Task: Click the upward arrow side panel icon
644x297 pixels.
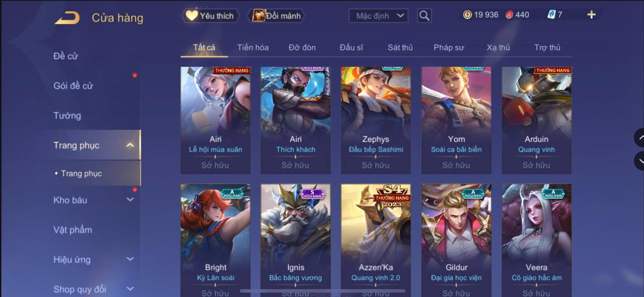Action: pos(640,138)
